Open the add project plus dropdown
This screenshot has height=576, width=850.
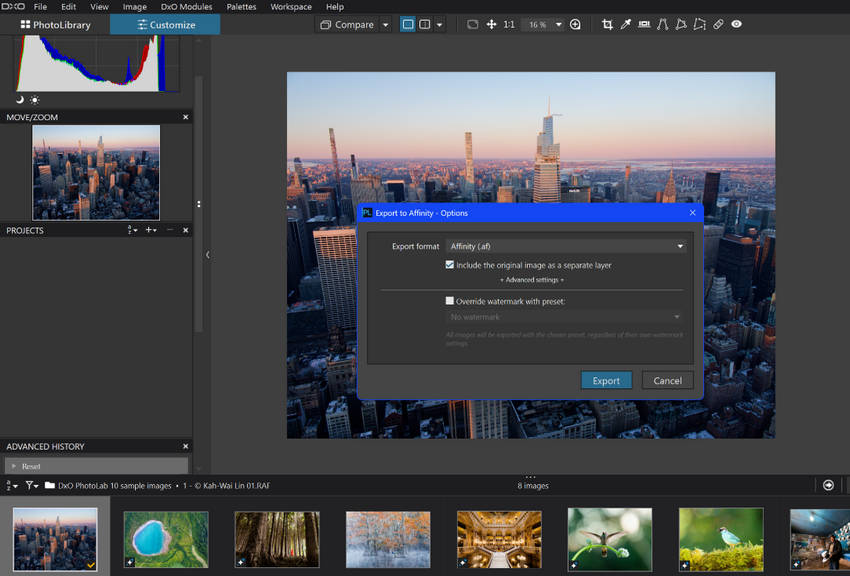tap(151, 230)
